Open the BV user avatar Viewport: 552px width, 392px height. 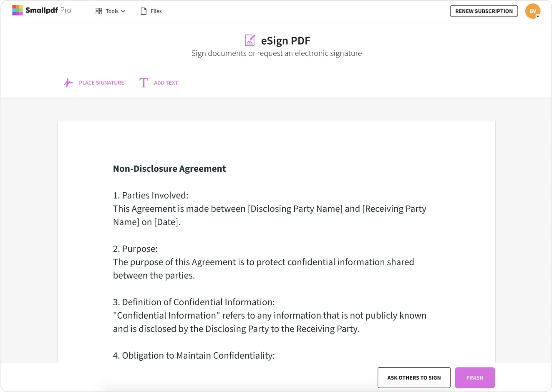[x=532, y=11]
